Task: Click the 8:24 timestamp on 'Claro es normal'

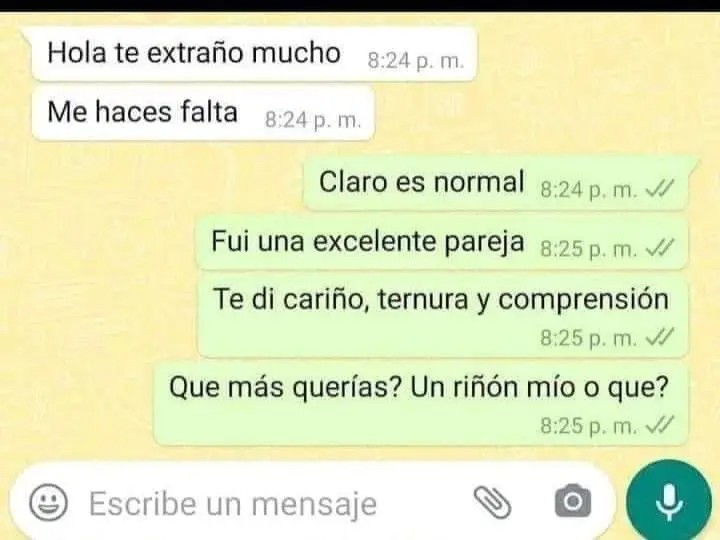Action: (589, 189)
